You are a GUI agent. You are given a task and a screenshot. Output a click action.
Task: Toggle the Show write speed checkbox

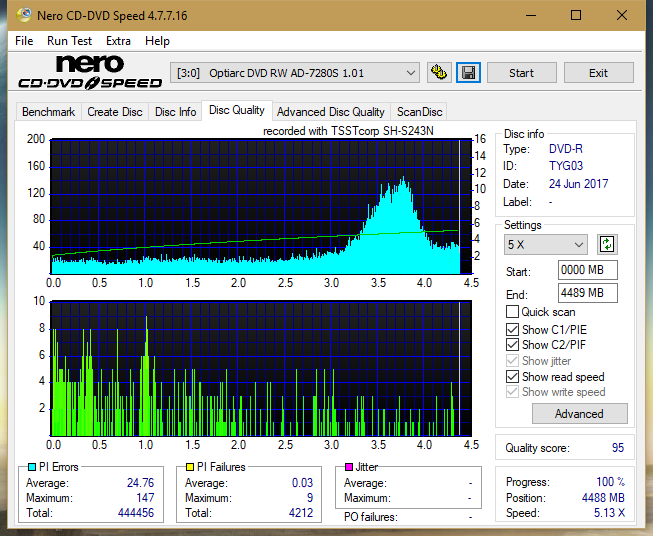click(x=512, y=392)
